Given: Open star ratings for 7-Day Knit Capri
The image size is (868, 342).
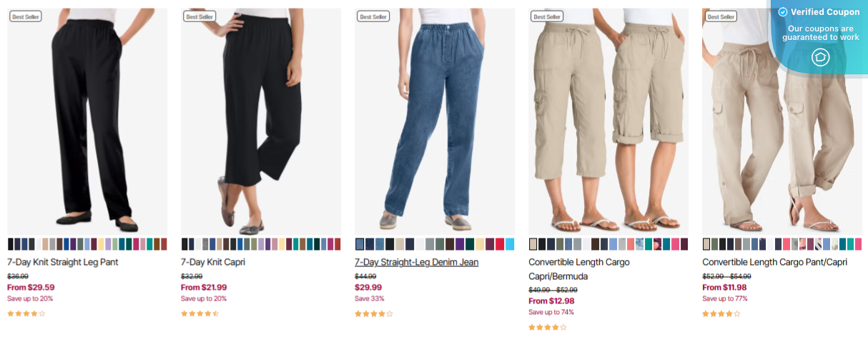Looking at the screenshot, I should [200, 313].
